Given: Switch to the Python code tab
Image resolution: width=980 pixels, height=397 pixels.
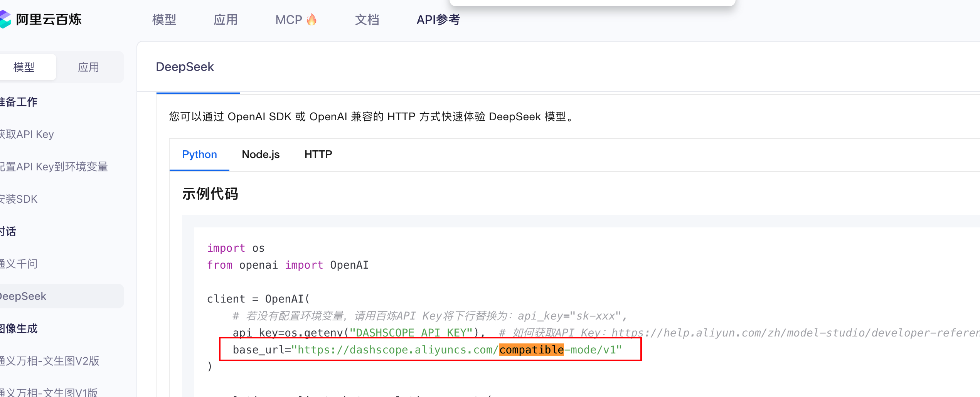Looking at the screenshot, I should 199,155.
